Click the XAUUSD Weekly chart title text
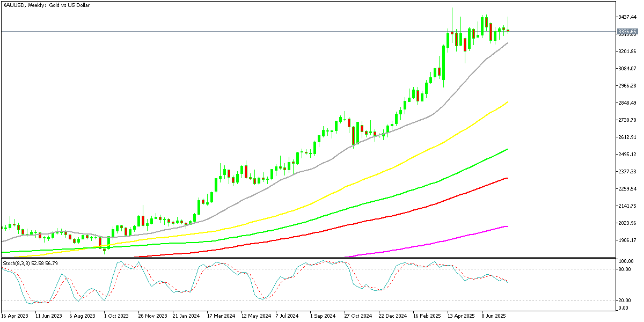The width and height of the screenshot is (644, 322). [x=46, y=5]
